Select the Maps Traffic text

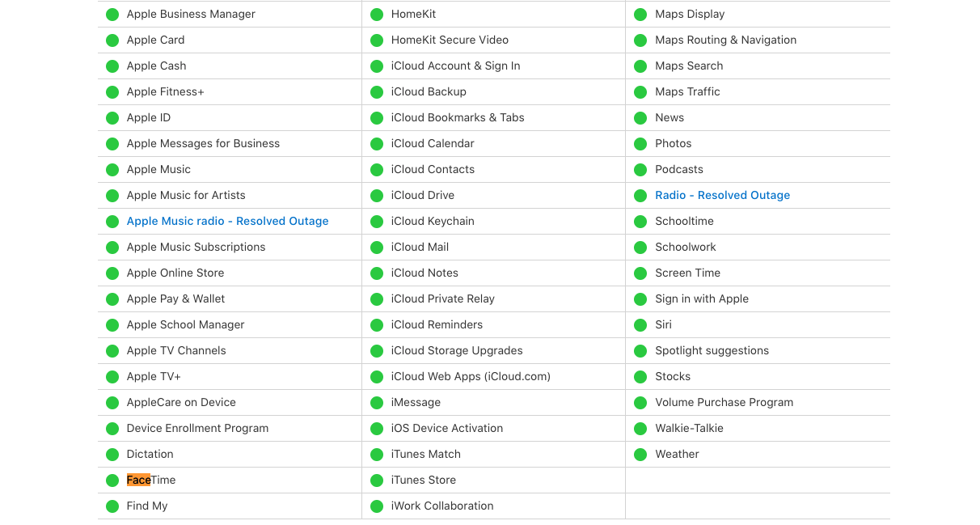[x=687, y=91]
